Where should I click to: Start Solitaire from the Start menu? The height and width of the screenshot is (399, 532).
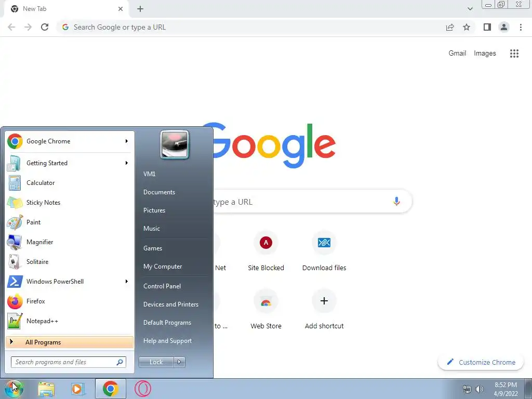click(70, 262)
